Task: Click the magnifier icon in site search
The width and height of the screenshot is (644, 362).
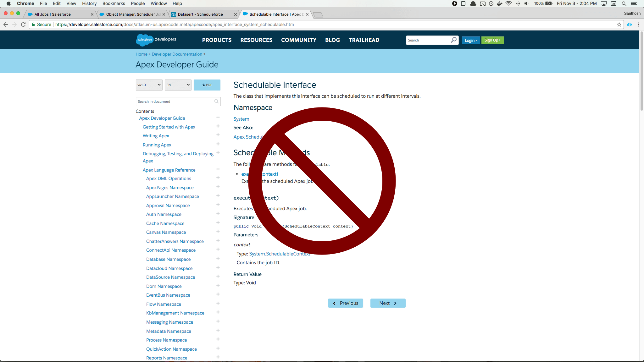Action: coord(453,40)
